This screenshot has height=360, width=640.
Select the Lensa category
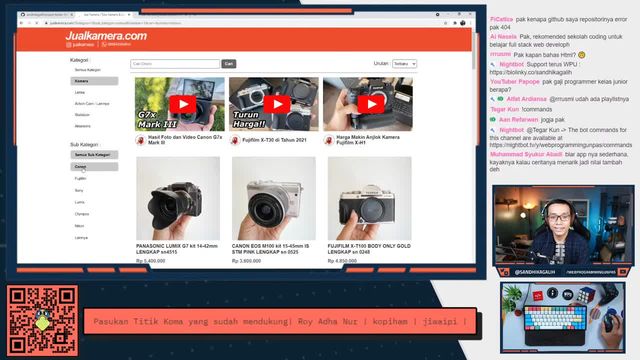80,93
